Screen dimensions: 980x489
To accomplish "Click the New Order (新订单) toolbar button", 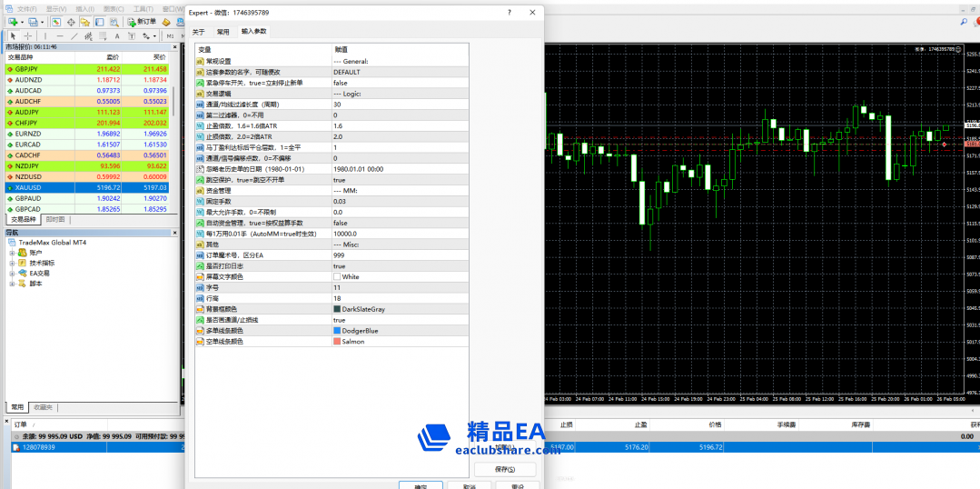I will tap(141, 22).
